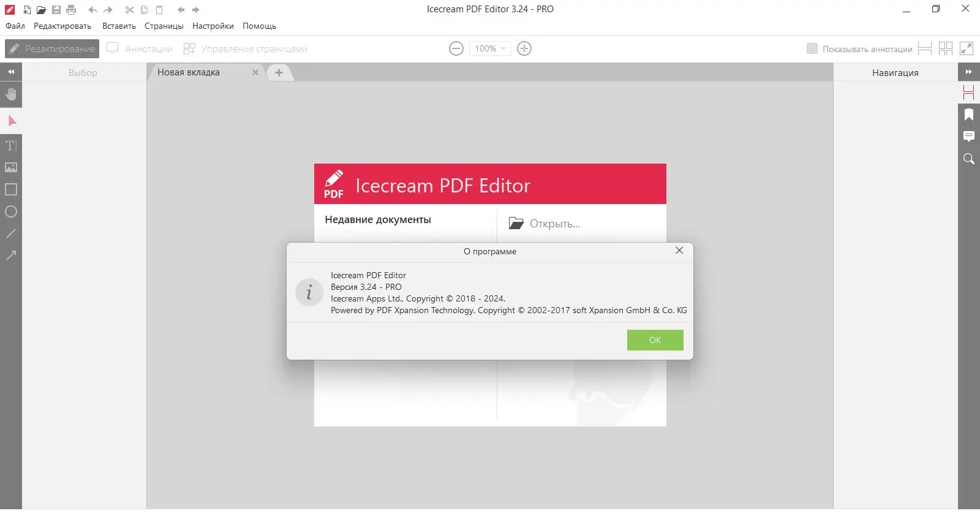Undo the last action with the curved arrow

click(93, 10)
